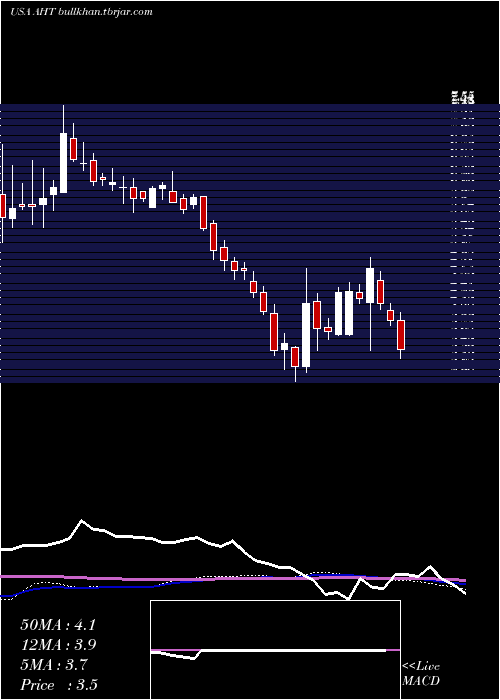Select the 'Price : 3.5' value
Viewport: 500px width, 700px height.
tap(59, 684)
